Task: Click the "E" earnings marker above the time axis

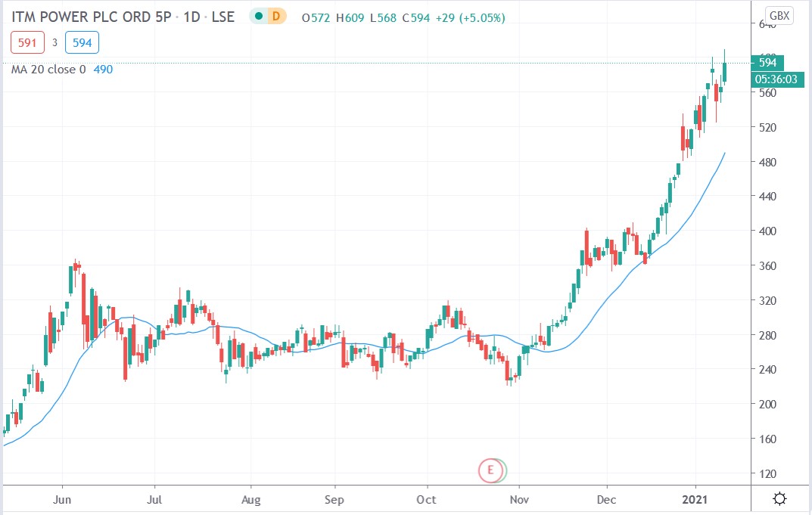Action: 491,470
